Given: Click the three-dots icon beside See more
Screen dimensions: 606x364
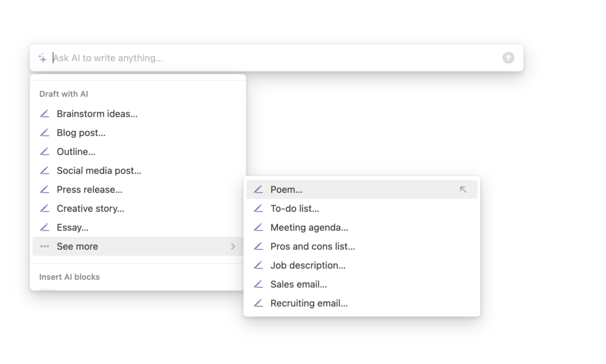Looking at the screenshot, I should [44, 246].
